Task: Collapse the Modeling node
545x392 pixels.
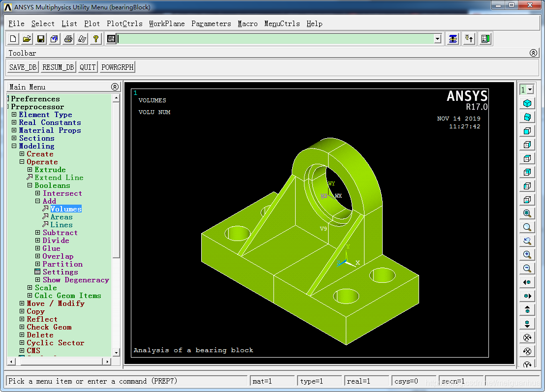Action: [x=14, y=146]
